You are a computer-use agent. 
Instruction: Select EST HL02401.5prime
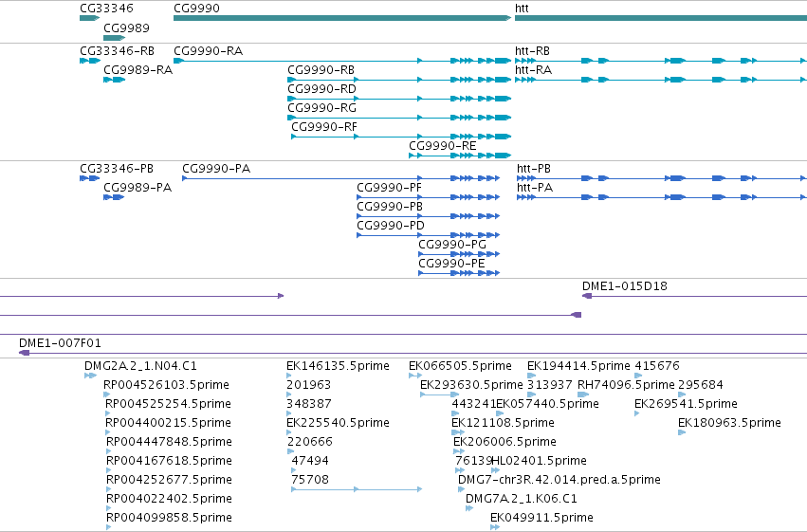pyautogui.click(x=539, y=462)
